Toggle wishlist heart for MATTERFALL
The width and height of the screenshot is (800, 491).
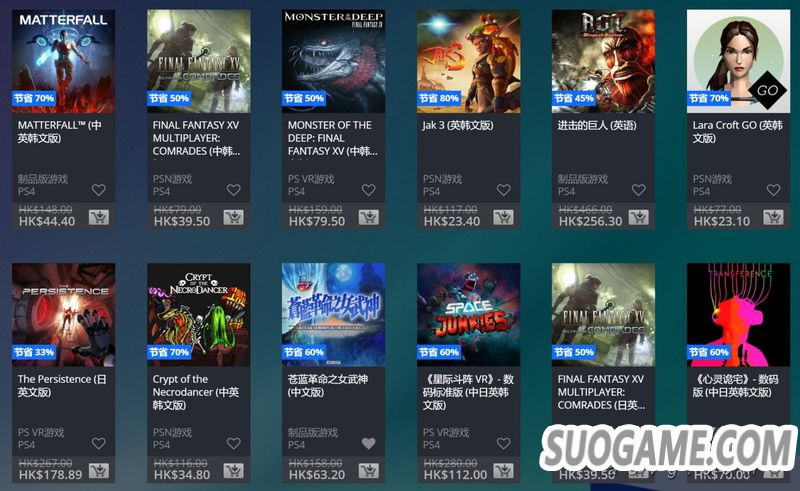tap(98, 190)
